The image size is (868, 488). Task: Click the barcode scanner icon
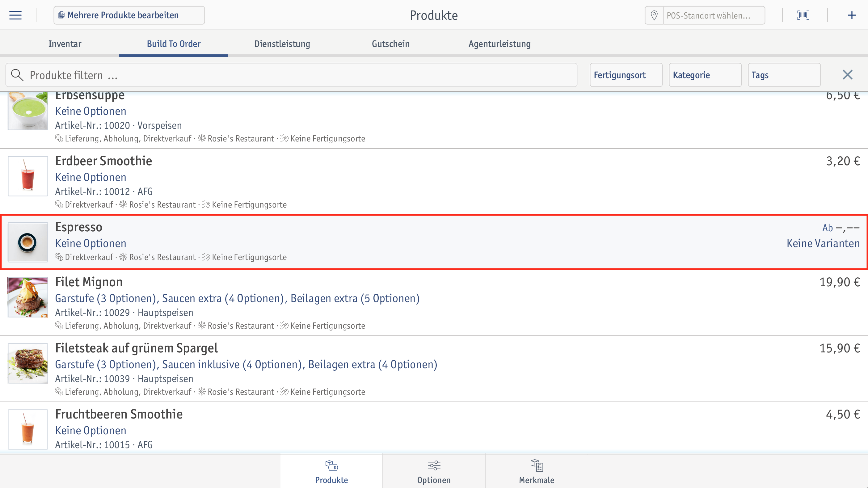803,15
